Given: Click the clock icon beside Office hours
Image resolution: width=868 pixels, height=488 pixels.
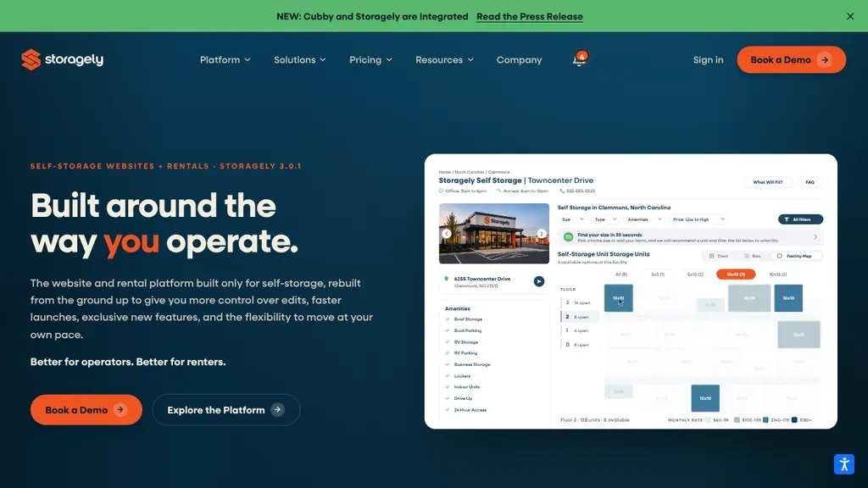Looking at the screenshot, I should click(441, 191).
